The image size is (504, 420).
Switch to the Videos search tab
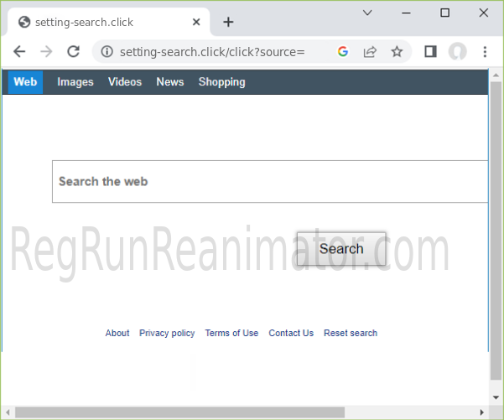[x=125, y=82]
